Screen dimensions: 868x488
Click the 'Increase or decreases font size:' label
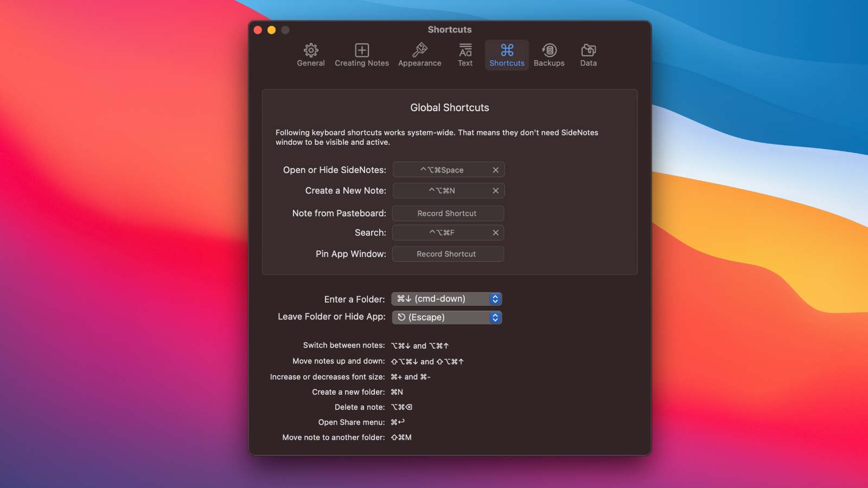[328, 377]
